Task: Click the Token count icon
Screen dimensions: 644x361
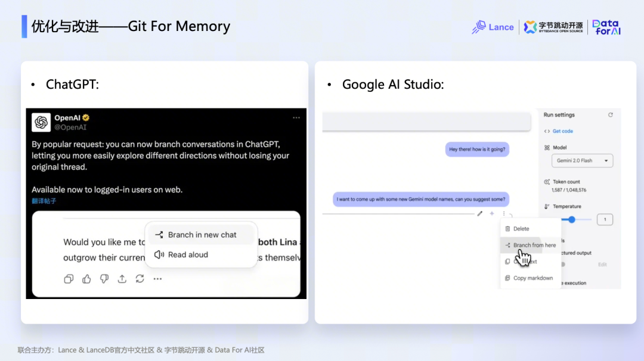Action: click(x=547, y=182)
